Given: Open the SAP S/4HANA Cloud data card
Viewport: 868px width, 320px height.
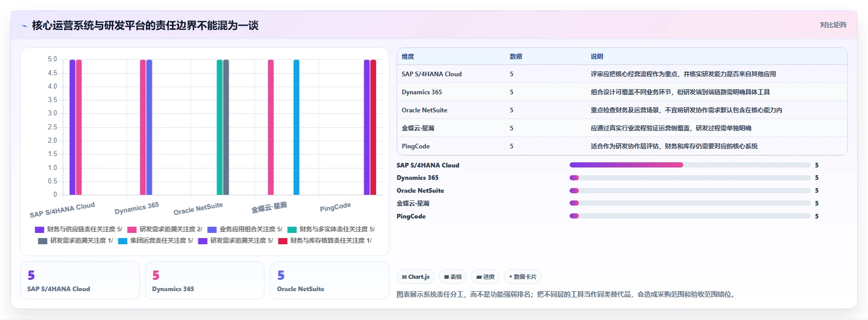Looking at the screenshot, I should point(80,280).
